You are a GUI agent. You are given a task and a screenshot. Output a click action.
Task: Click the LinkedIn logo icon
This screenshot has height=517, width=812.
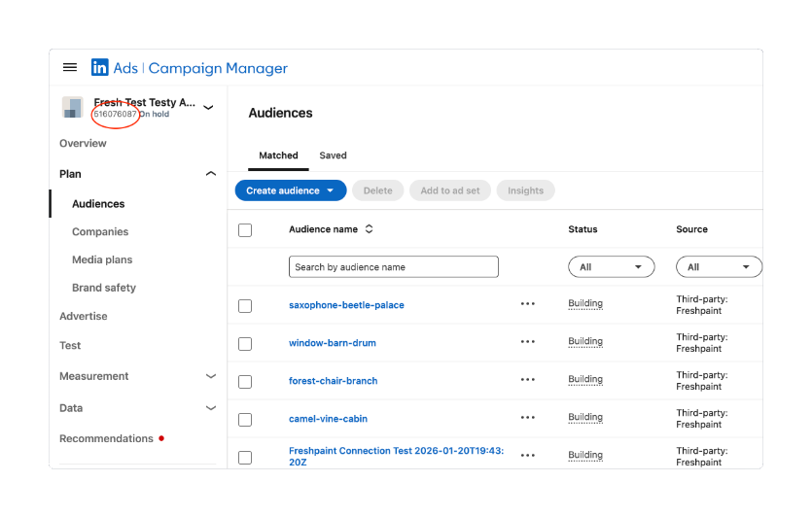[x=100, y=68]
